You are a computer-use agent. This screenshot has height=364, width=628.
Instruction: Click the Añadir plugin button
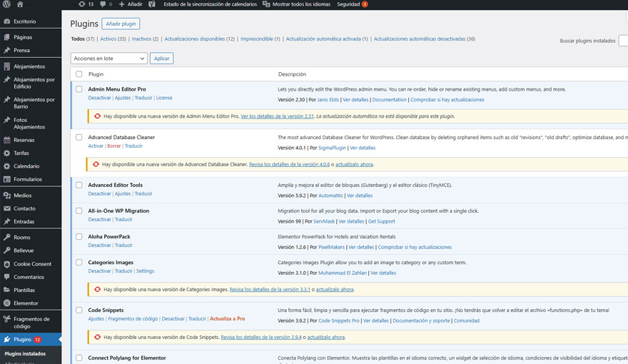[x=121, y=24]
